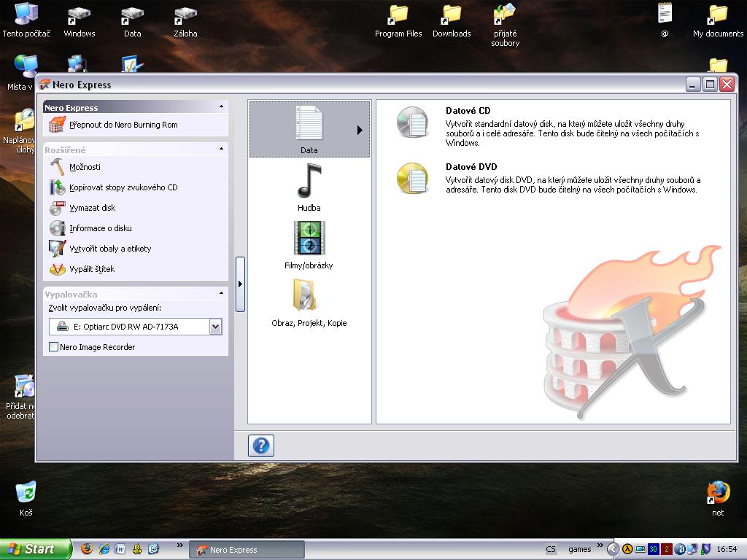Click the 16:54 taskbar clock
747x560 pixels.
(727, 549)
